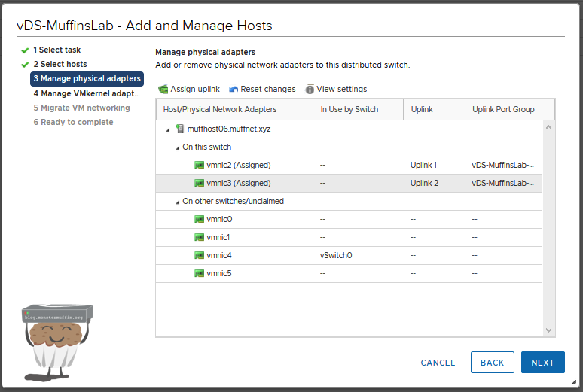This screenshot has width=583, height=392.
Task: Collapse On other switches/unclaimed group
Action: 178,202
